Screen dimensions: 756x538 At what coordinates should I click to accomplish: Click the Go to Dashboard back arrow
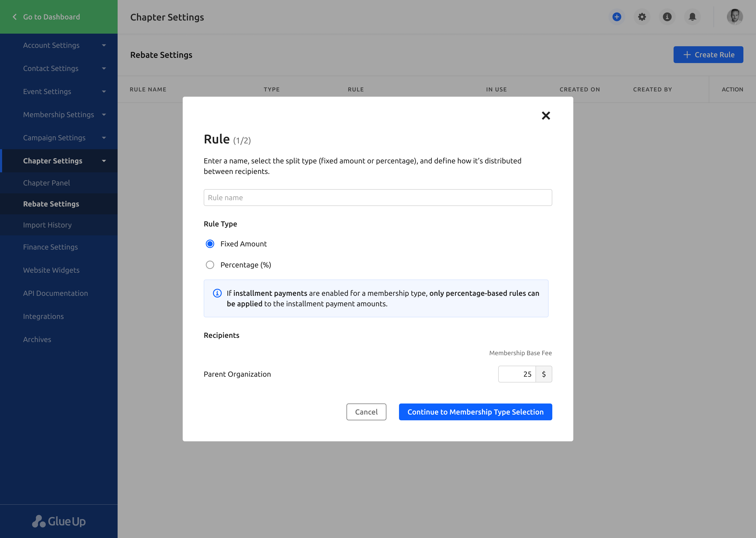point(14,17)
